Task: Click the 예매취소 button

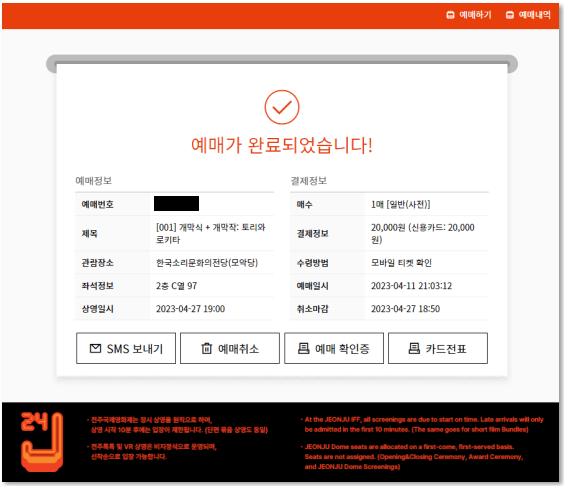Action: [230, 348]
